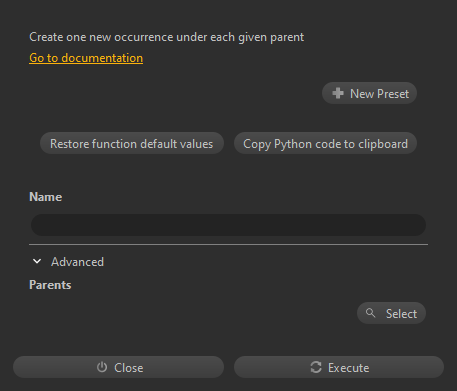Click the separator line below the Name field
Viewport: 457px width, 391px height.
point(228,245)
